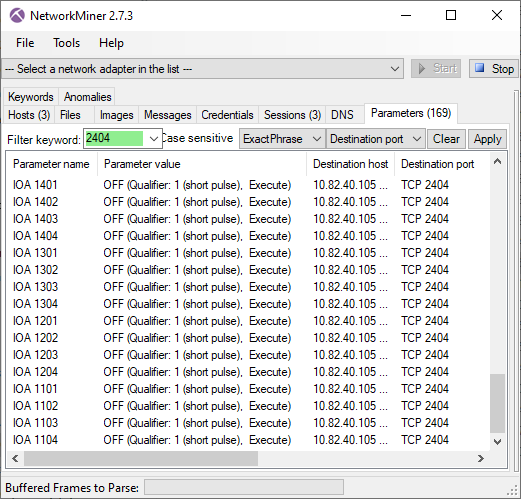
Task: Open the Tools menu
Action: point(67,43)
